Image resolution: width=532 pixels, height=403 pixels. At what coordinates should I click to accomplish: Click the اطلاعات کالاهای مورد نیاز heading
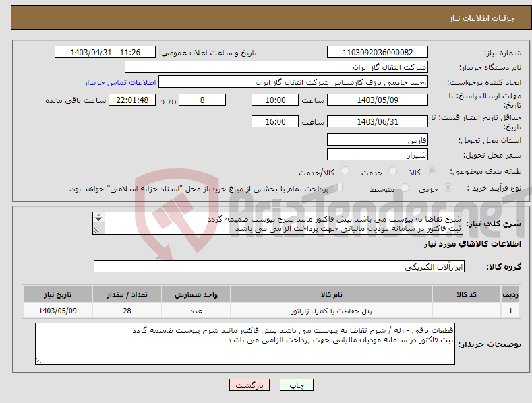pos(472,244)
